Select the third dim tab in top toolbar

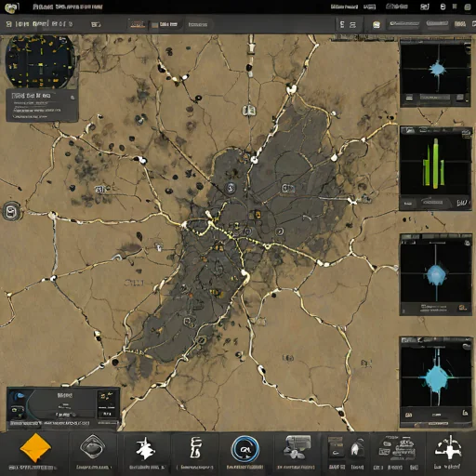198,24
